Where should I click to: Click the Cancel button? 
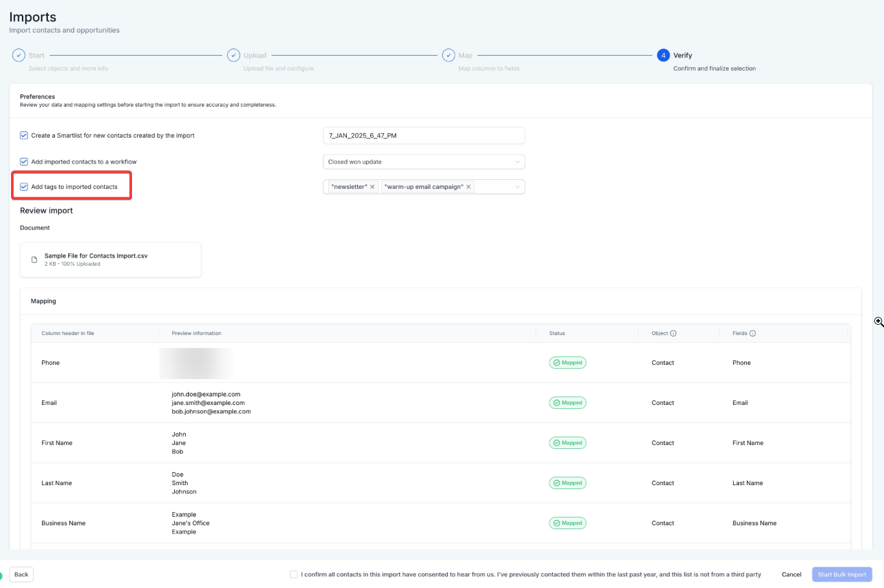click(791, 574)
